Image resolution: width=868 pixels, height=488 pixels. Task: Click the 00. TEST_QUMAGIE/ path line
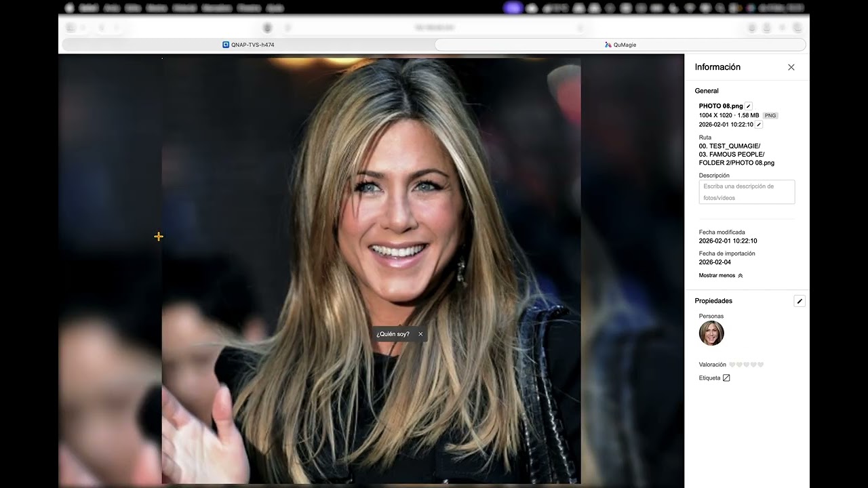tap(730, 146)
